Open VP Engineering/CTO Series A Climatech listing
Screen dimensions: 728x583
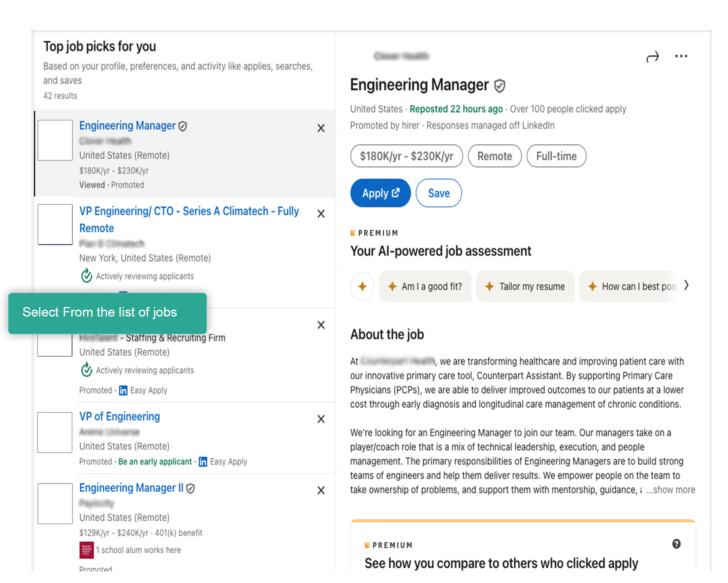point(189,212)
